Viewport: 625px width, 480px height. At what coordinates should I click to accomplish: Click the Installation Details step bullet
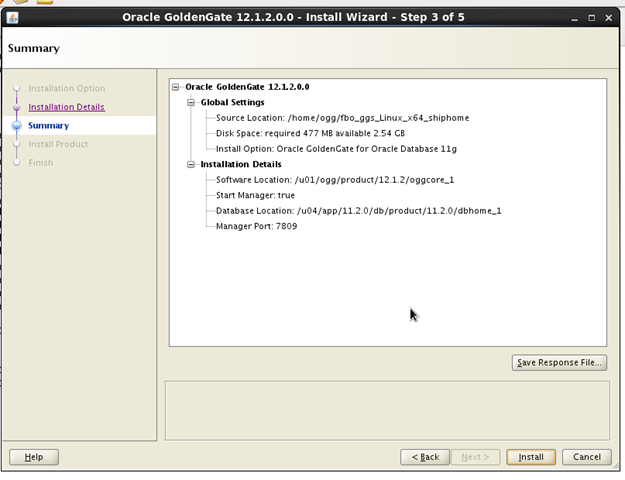[17, 108]
